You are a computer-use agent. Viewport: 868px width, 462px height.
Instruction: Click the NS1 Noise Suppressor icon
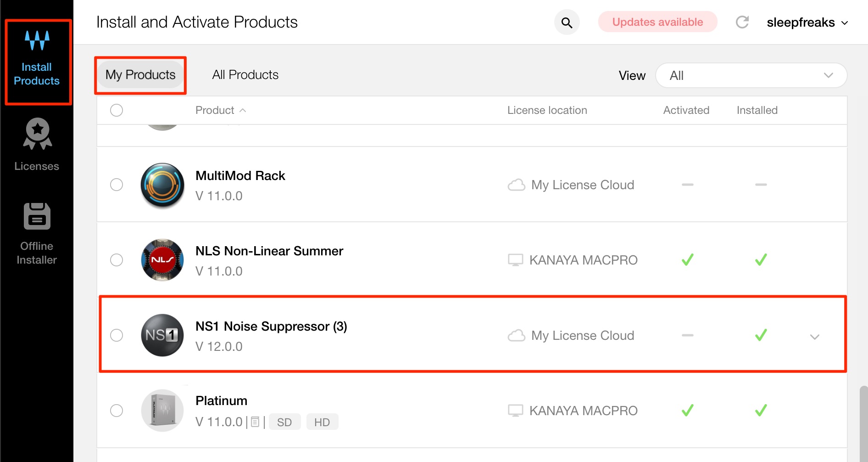coord(162,335)
